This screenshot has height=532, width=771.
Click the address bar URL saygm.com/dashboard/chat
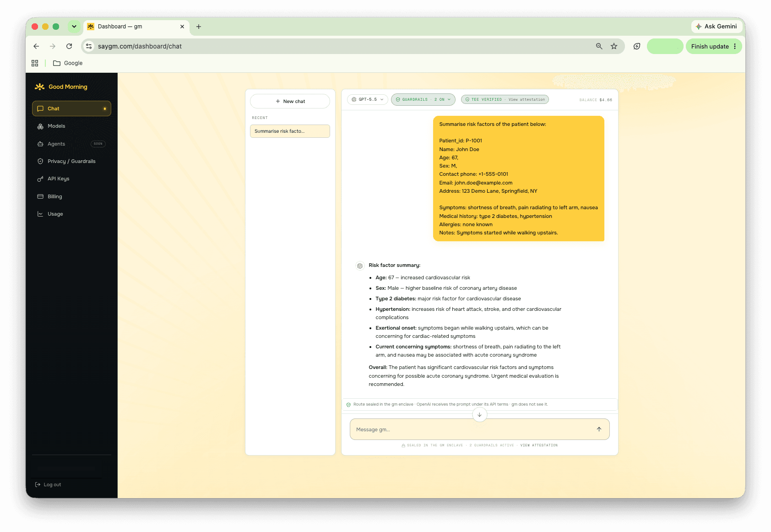(140, 46)
